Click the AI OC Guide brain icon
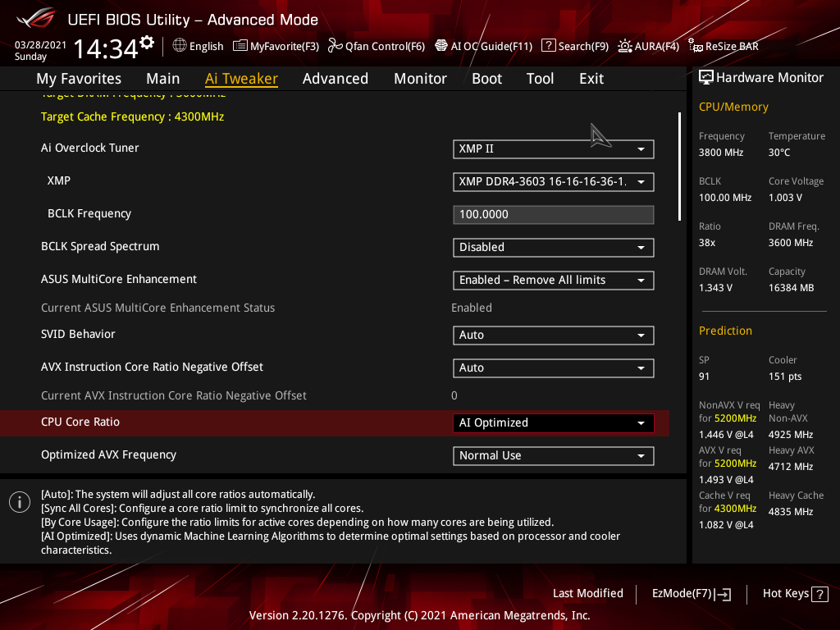 click(441, 46)
